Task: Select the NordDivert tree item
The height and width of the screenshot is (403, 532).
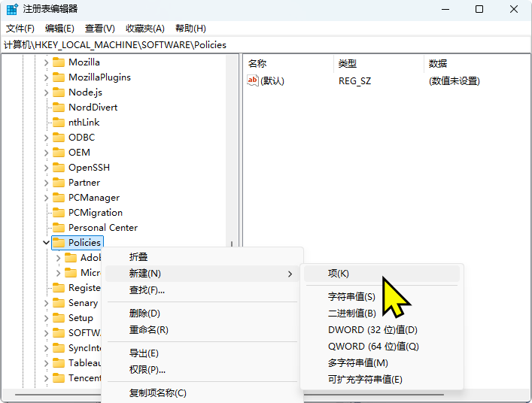Action: coord(93,108)
